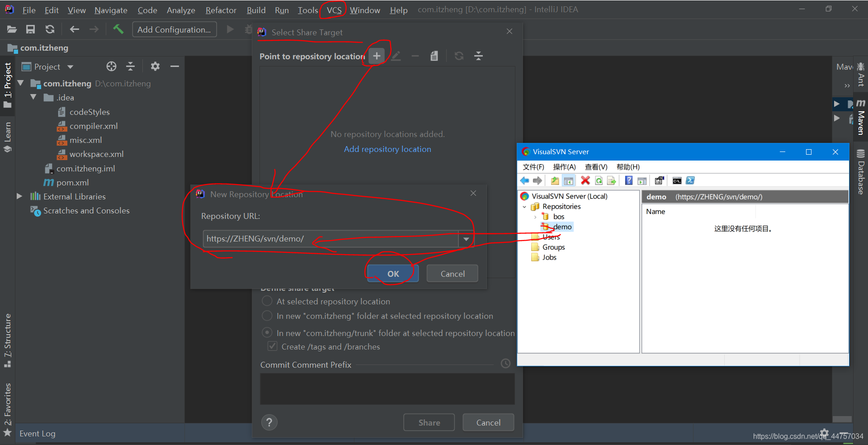Click the document details icon in Share Target toolbar
868x445 pixels.
pyautogui.click(x=434, y=56)
